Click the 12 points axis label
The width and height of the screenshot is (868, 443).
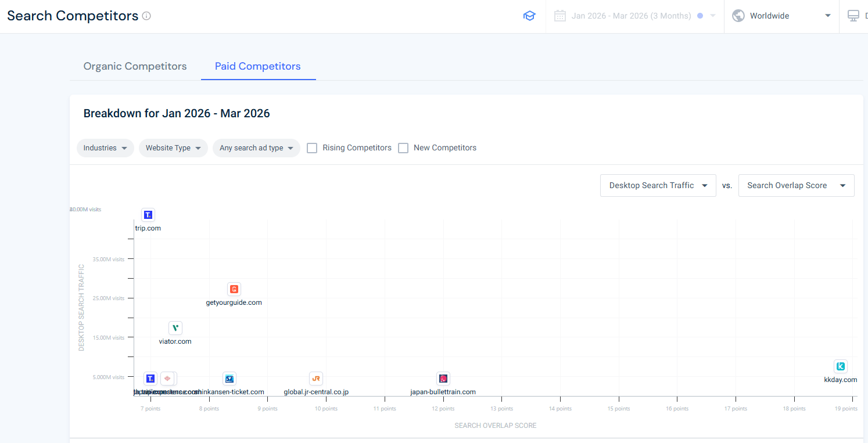click(x=443, y=409)
